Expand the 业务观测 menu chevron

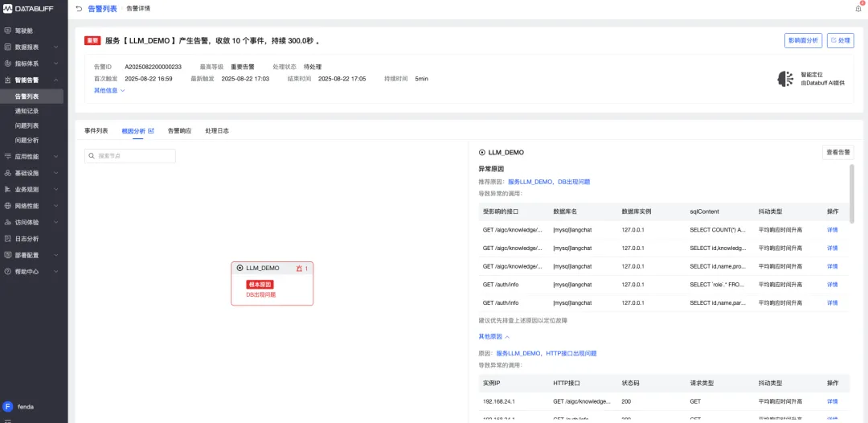[x=57, y=189]
